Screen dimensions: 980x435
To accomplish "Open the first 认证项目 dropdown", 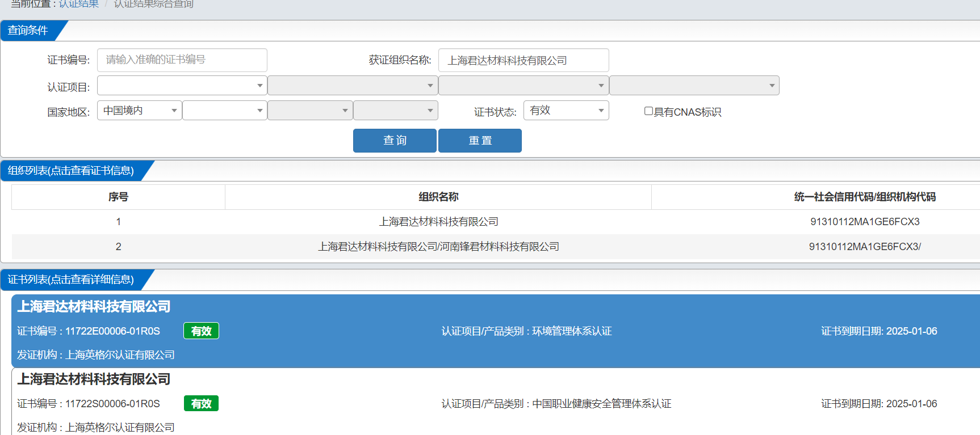I will tap(182, 86).
